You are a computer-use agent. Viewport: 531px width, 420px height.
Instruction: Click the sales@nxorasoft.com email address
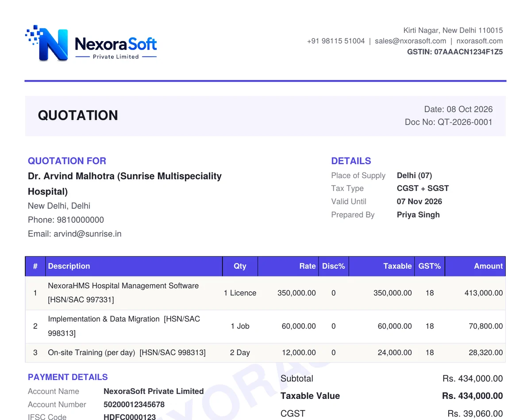coord(410,41)
